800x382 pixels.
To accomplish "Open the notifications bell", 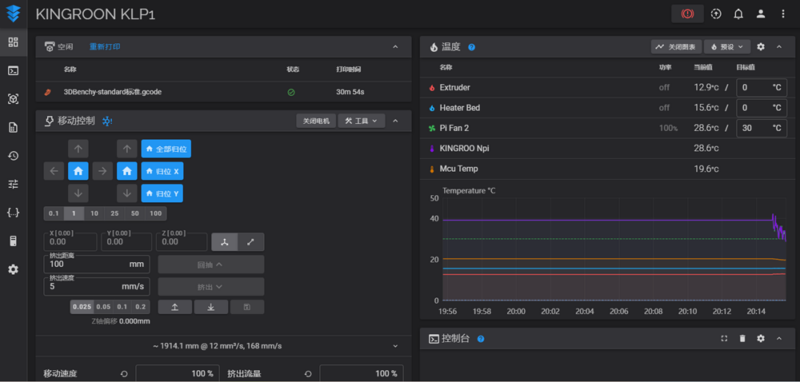I will (x=738, y=14).
